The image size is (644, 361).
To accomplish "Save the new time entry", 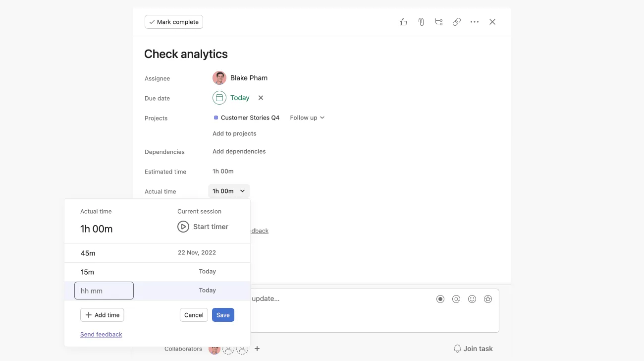I will coord(223,315).
